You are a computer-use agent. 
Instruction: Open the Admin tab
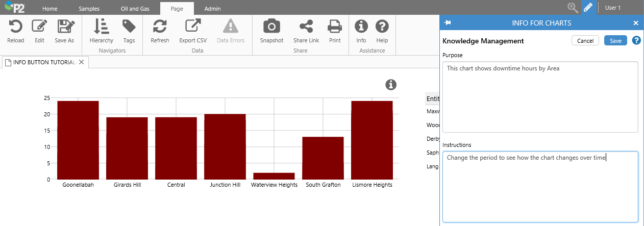[213, 9]
